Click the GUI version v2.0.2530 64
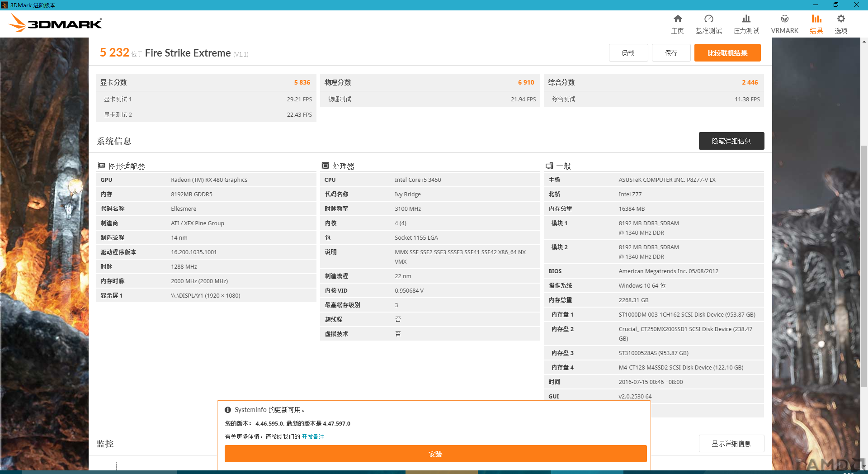This screenshot has height=474, width=868. pyautogui.click(x=635, y=396)
